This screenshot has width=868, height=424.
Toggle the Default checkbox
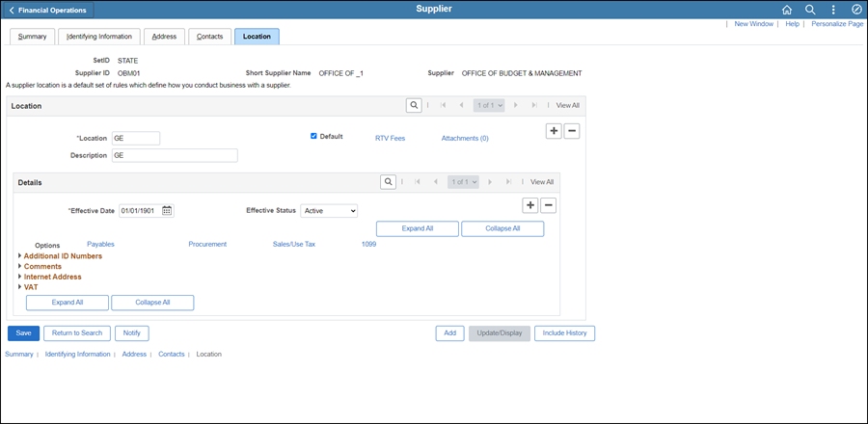click(313, 136)
